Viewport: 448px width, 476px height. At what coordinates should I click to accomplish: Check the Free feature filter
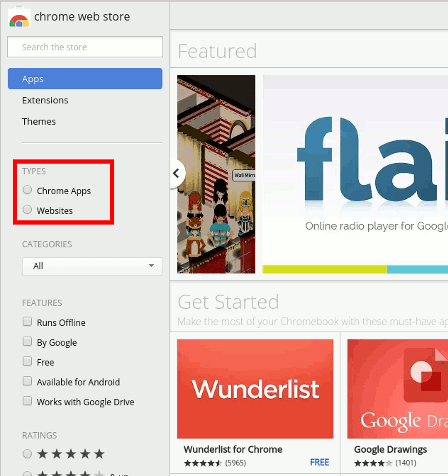click(27, 361)
